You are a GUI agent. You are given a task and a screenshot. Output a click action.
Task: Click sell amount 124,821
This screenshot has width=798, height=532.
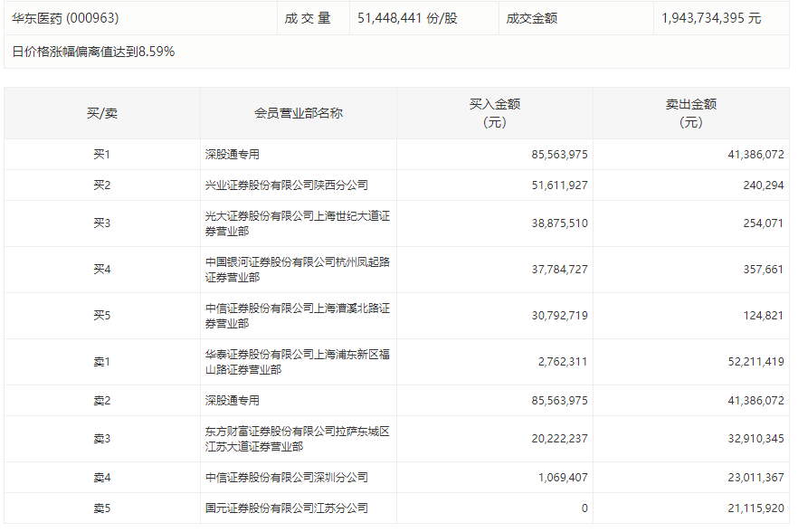[x=764, y=315]
